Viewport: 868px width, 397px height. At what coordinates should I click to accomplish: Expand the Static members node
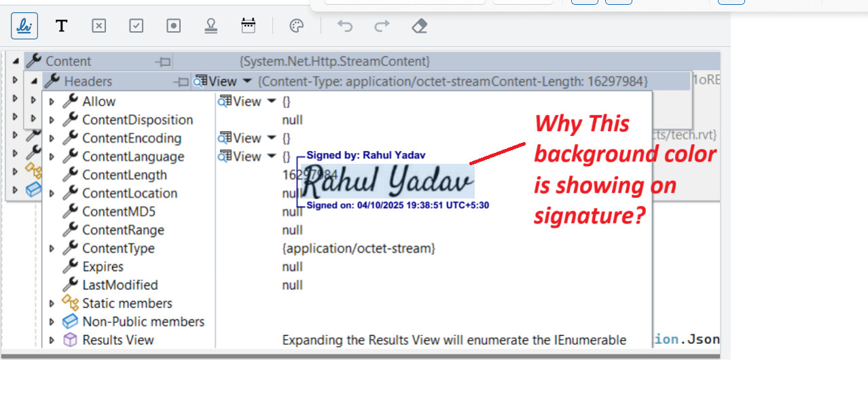point(52,304)
